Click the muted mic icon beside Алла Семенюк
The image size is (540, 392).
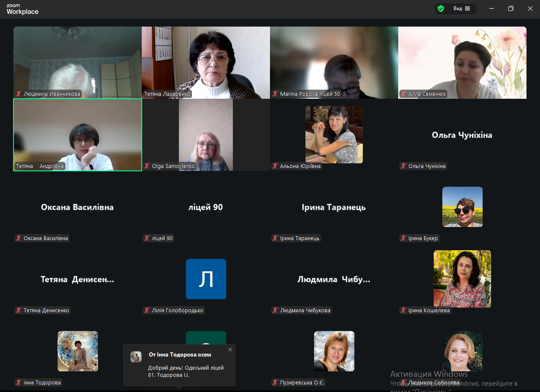[x=403, y=94]
